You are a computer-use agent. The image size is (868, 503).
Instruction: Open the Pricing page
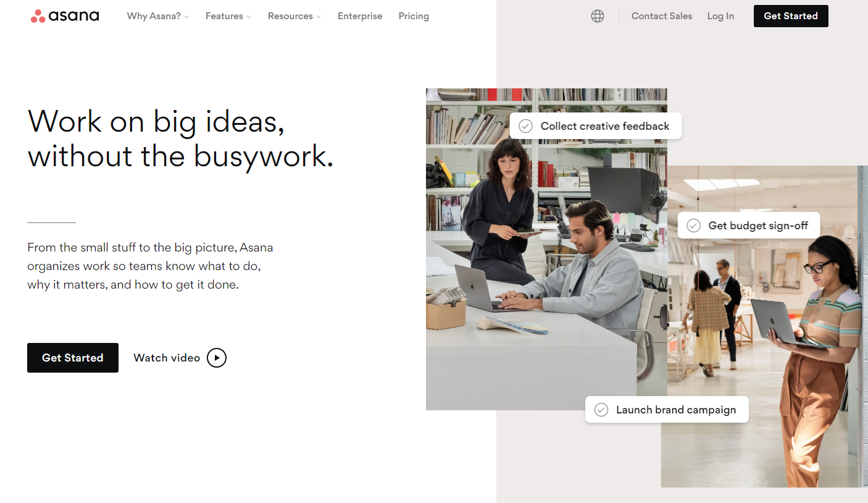pyautogui.click(x=414, y=16)
